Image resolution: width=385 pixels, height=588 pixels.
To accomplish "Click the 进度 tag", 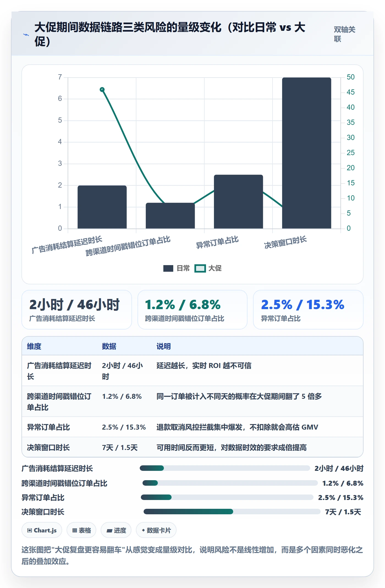I will (x=116, y=530).
